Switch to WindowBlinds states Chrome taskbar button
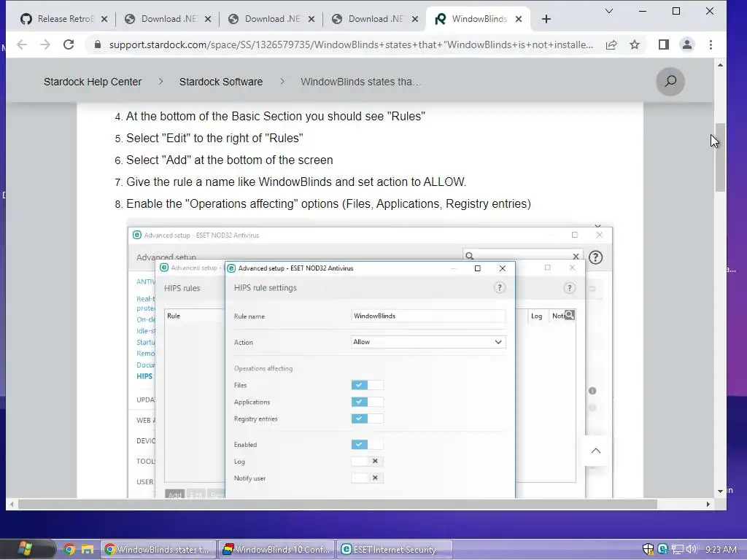This screenshot has height=560, width=747. [x=158, y=550]
